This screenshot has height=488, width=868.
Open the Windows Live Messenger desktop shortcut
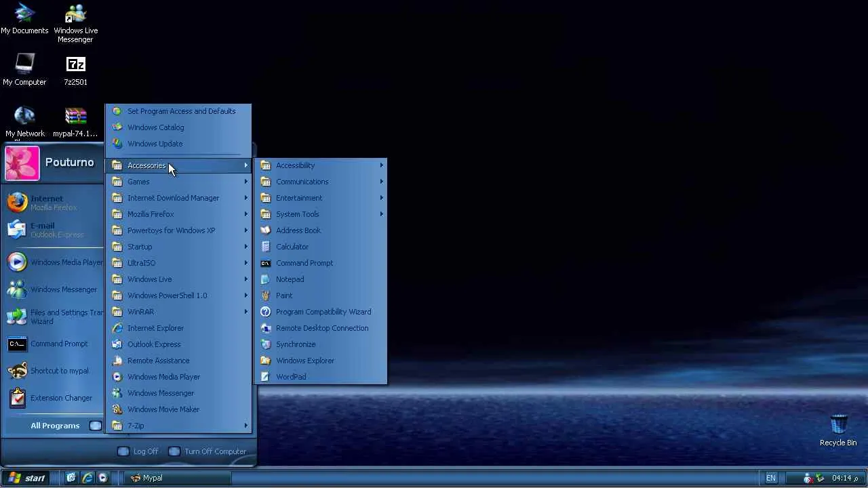75,23
